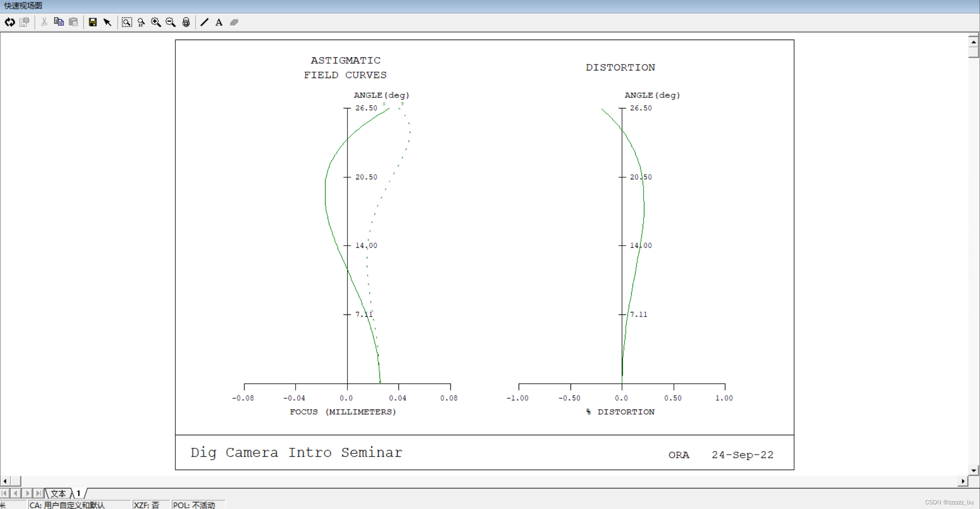The height and width of the screenshot is (509, 980).
Task: Click the XZF: 否 status bar field
Action: (147, 505)
